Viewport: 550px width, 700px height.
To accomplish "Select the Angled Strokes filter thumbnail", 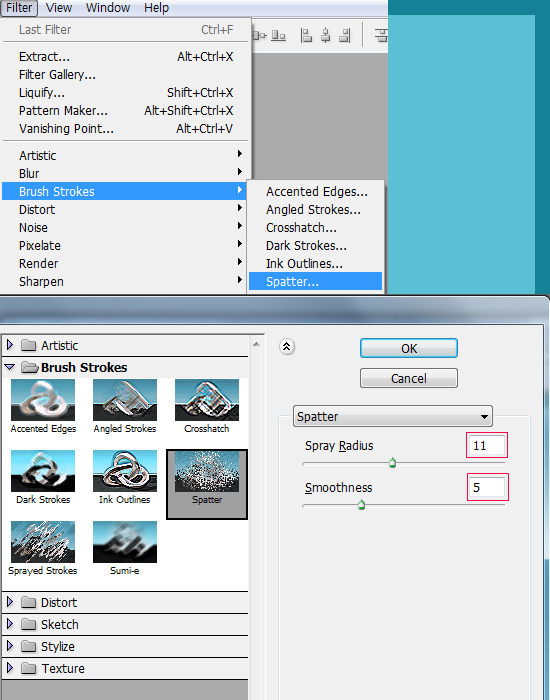I will click(125, 400).
